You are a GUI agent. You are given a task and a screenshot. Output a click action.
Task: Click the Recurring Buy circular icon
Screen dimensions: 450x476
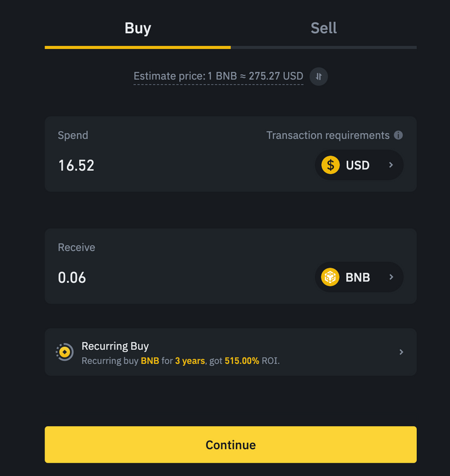click(x=64, y=352)
